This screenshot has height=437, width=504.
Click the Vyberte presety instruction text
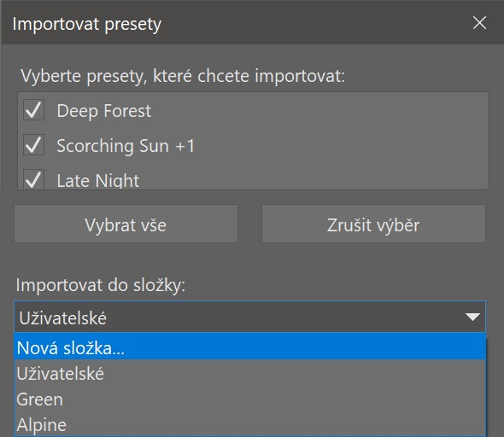pos(183,76)
